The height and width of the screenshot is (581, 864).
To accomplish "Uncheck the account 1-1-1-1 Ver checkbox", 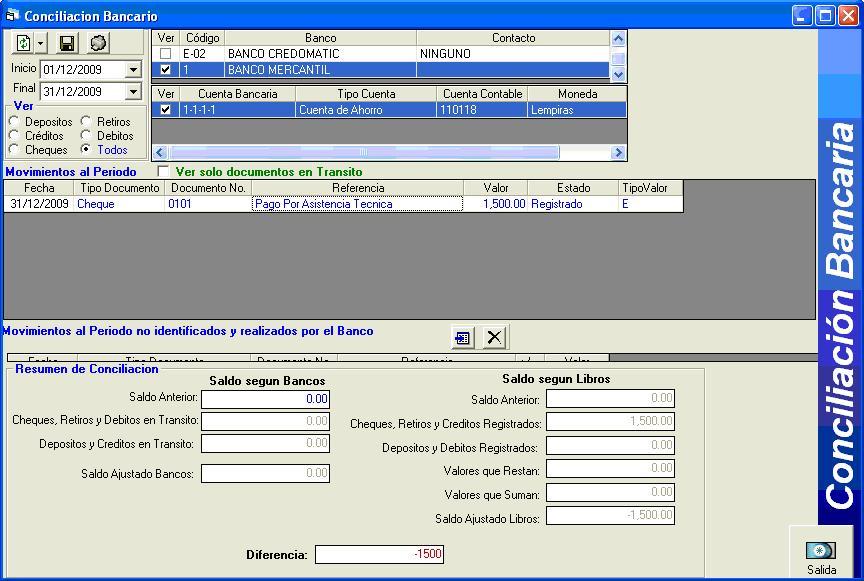I will click(x=165, y=109).
